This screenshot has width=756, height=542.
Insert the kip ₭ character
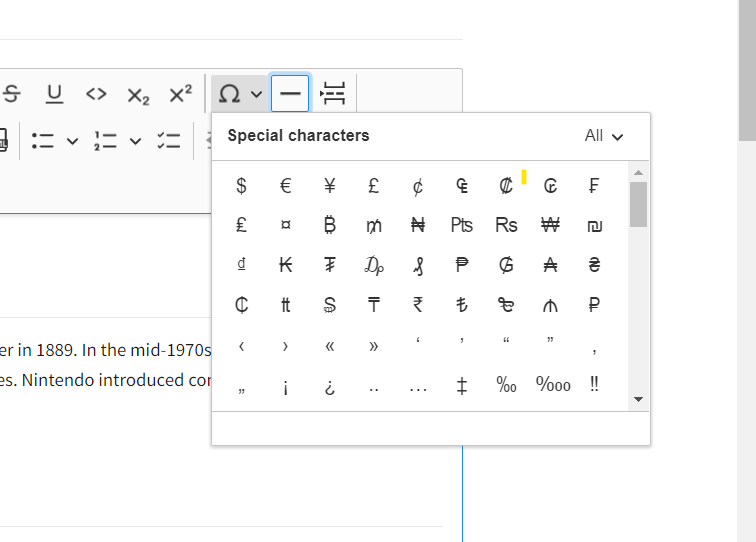point(285,265)
